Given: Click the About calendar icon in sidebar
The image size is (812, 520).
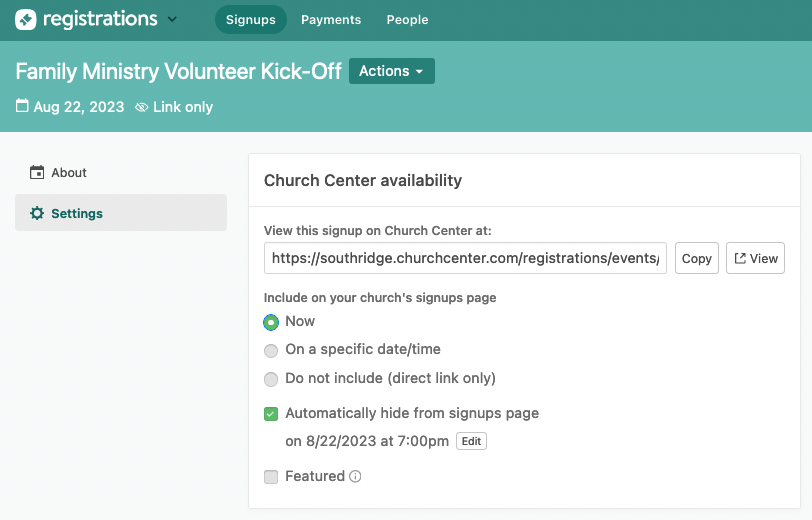Looking at the screenshot, I should tap(37, 172).
